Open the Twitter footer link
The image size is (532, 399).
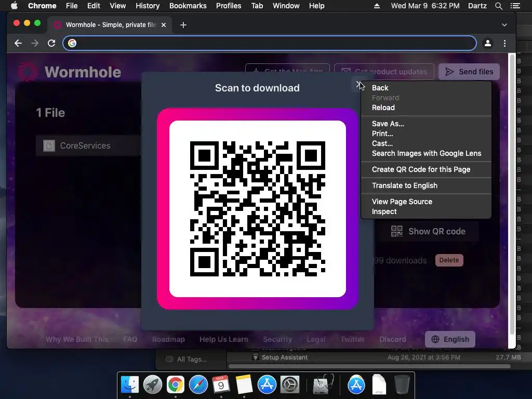pos(353,339)
